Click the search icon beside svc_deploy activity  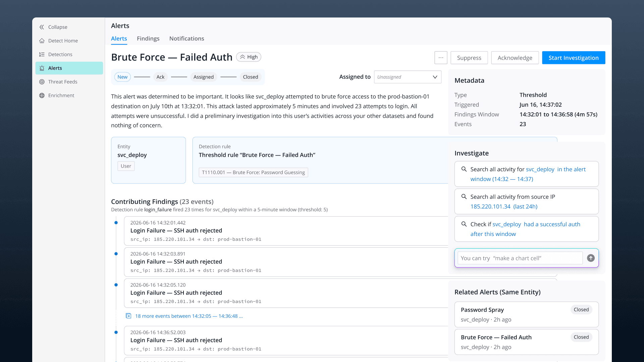pos(464,169)
